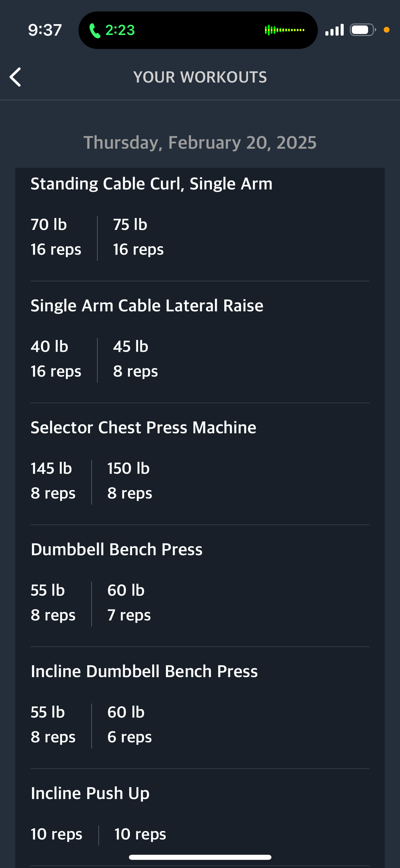Tap the orange microphone indicator dot

386,30
